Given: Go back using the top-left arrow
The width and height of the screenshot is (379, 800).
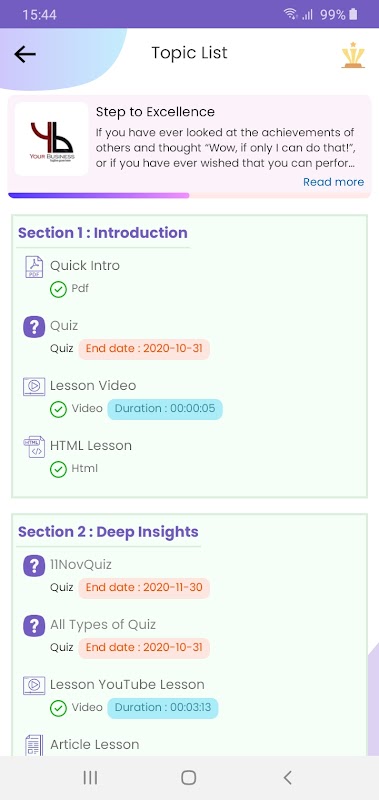Looking at the screenshot, I should click(x=24, y=54).
